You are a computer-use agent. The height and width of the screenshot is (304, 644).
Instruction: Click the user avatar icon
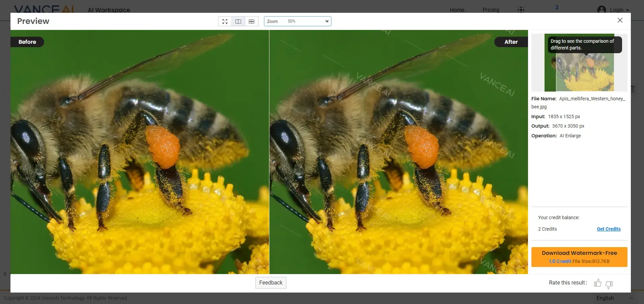602,9
